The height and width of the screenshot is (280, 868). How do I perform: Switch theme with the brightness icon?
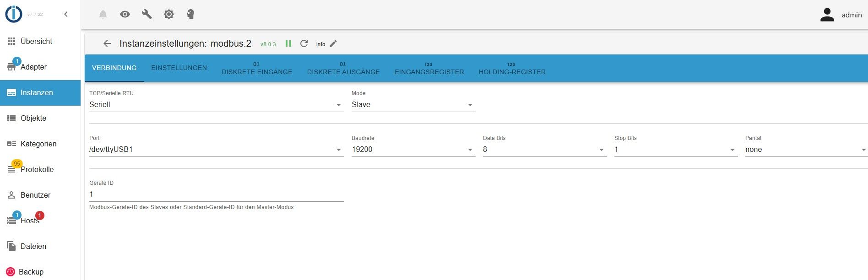169,14
